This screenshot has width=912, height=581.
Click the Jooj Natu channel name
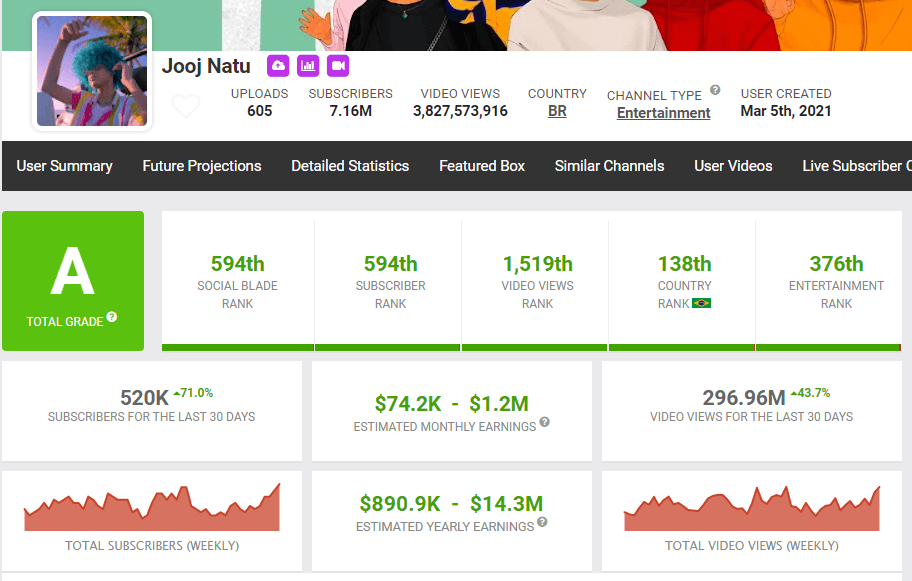[x=206, y=66]
